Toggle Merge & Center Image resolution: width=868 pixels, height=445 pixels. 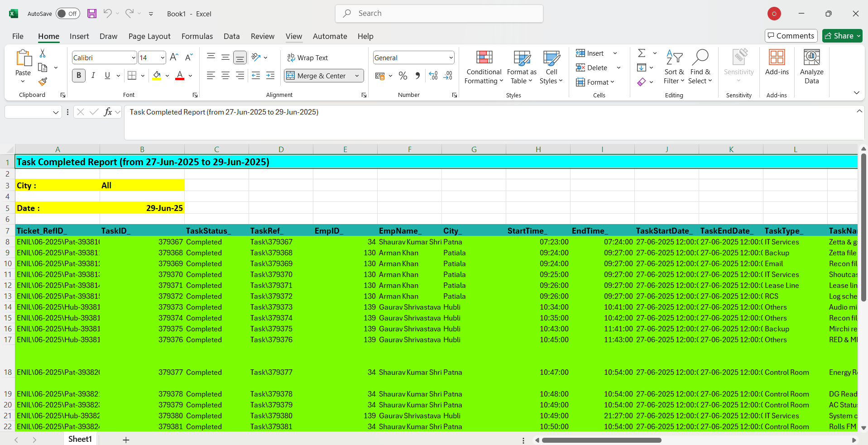tap(317, 76)
